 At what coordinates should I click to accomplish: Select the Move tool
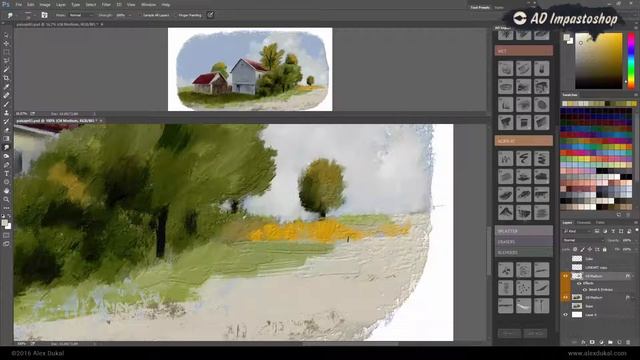[6, 44]
